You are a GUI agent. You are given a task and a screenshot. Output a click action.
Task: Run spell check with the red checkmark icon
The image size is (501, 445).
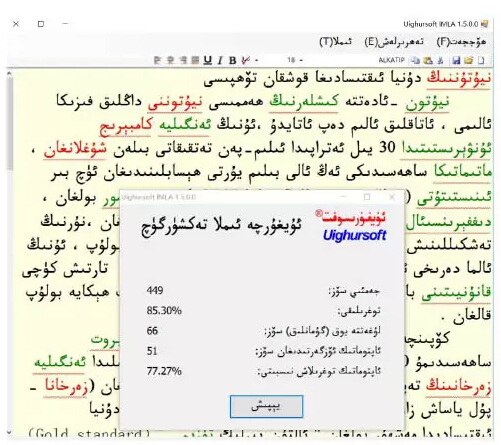click(246, 60)
